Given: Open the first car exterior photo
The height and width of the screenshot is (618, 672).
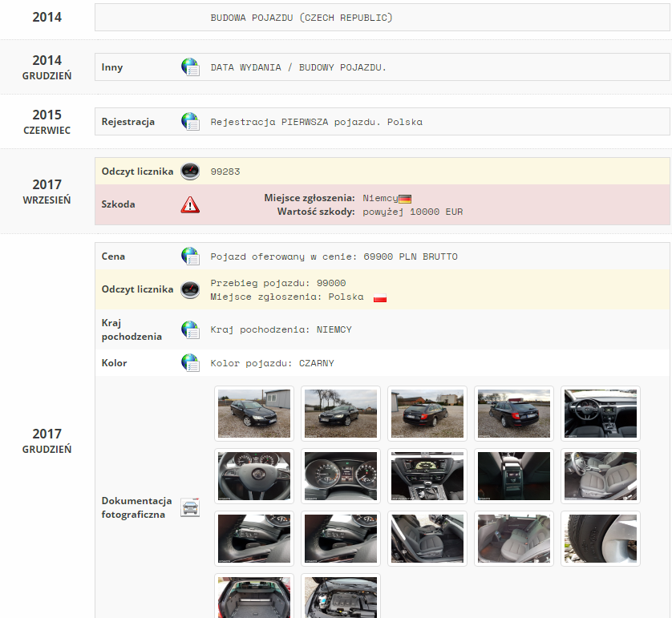Looking at the screenshot, I should coord(254,414).
